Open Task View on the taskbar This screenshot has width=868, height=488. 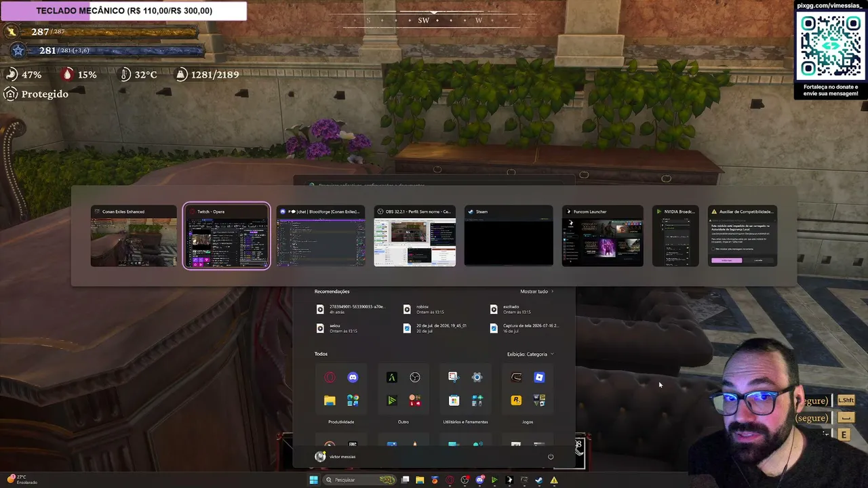coord(405,480)
